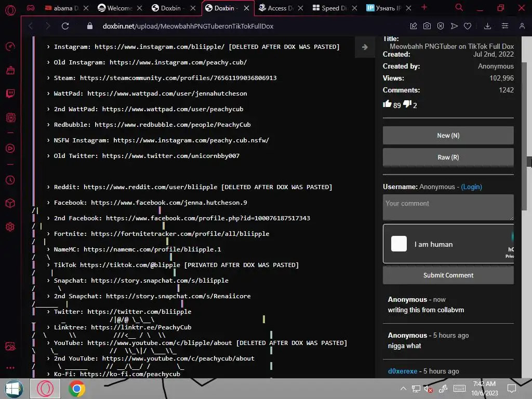Switch to the Speed Dial tab
532x399 pixels.
click(330, 8)
